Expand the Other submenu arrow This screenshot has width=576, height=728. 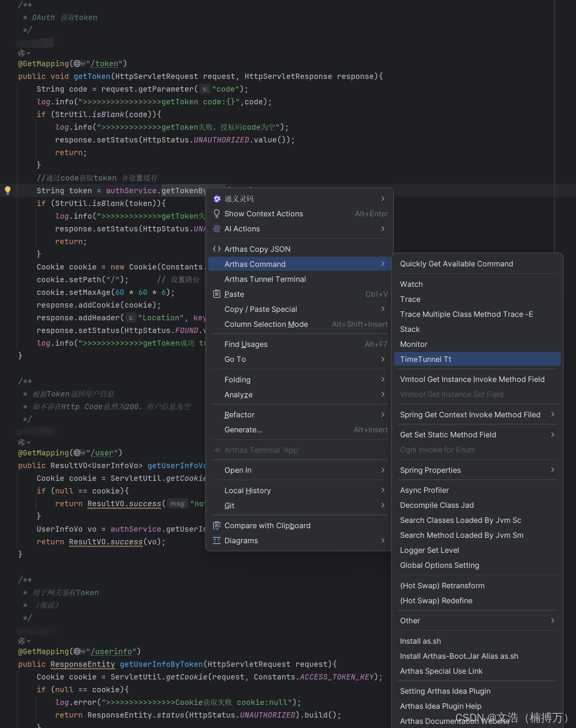tap(553, 621)
